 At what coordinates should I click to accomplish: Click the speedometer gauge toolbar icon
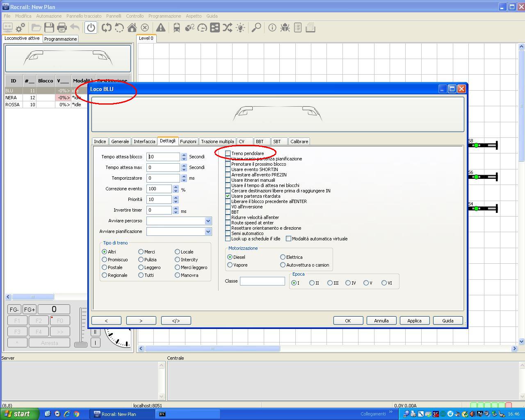(202, 27)
